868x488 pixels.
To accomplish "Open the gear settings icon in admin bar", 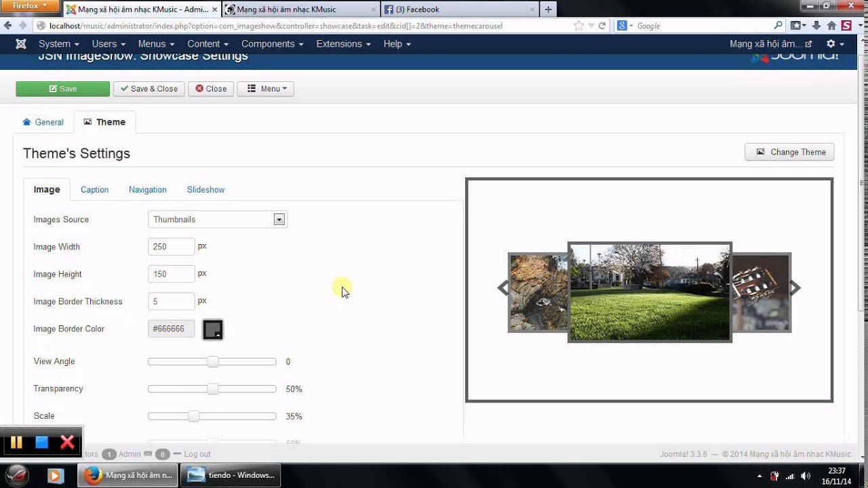I will [835, 43].
